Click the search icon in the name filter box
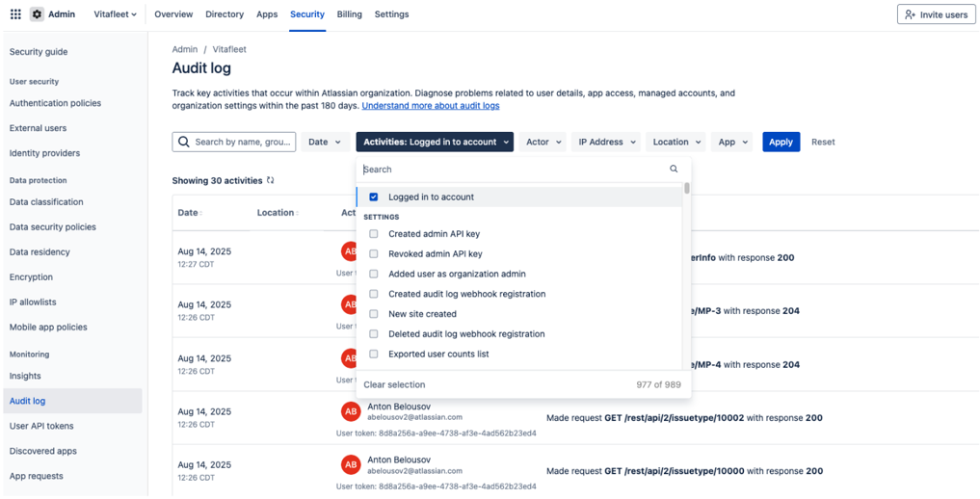The width and height of the screenshot is (980, 499). point(183,142)
